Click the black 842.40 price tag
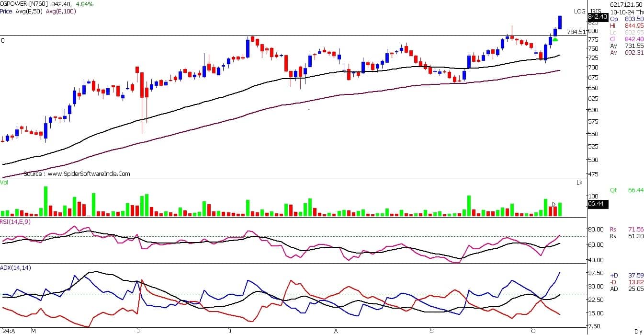This screenshot has width=644, height=335. pos(598,17)
